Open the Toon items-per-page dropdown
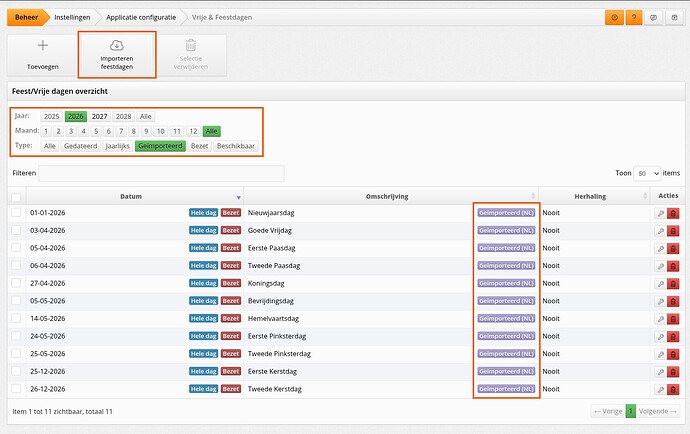 pos(647,173)
